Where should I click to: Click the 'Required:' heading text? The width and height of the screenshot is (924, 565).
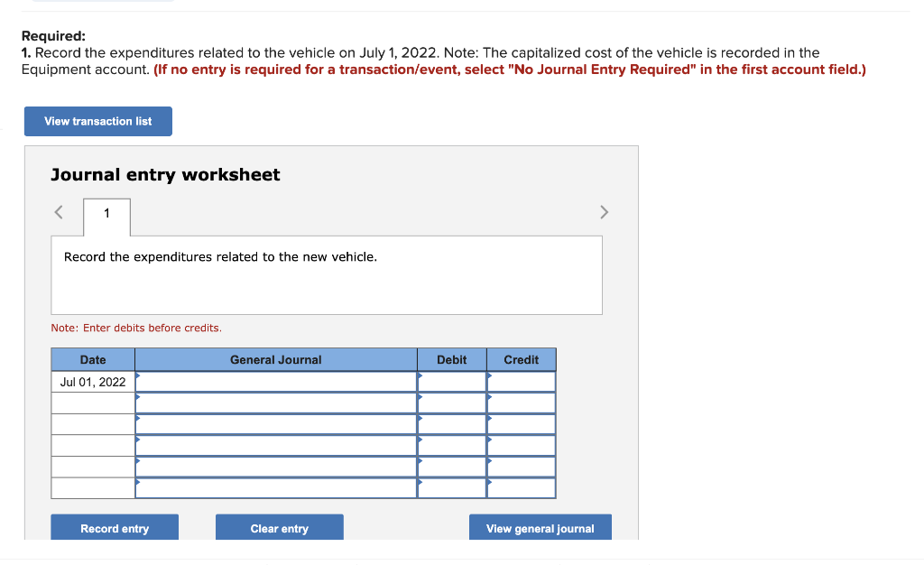pos(53,36)
